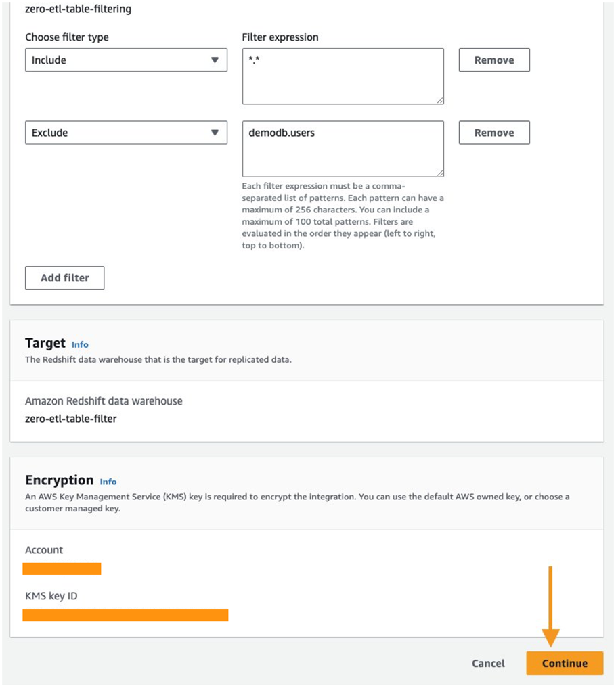Click the Add filter button

(65, 278)
